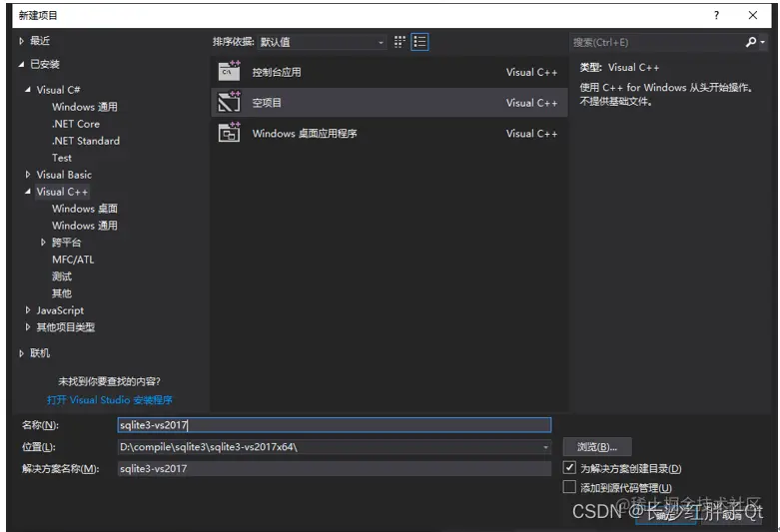The image size is (780, 532).
Task: Select Windows 通用 under Visual C++
Action: tap(85, 226)
